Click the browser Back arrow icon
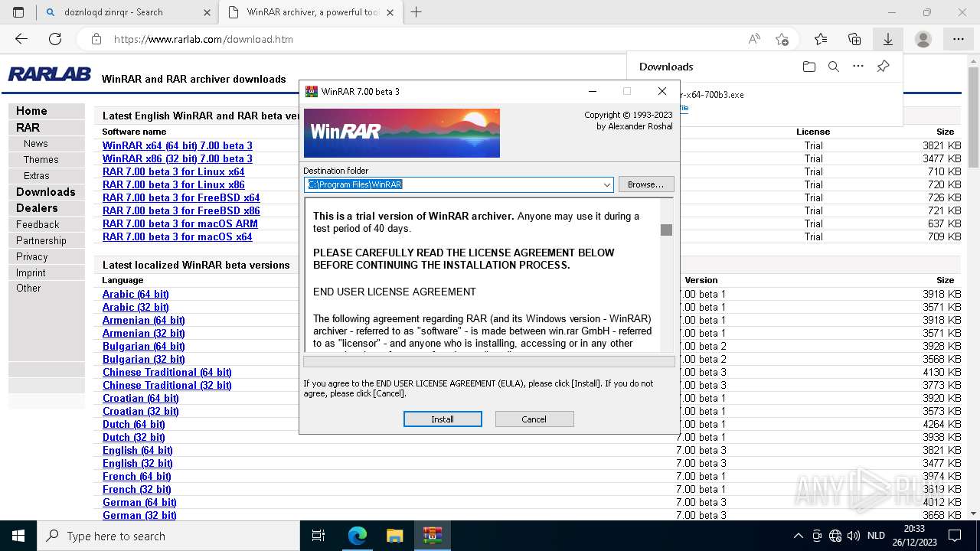 21,39
